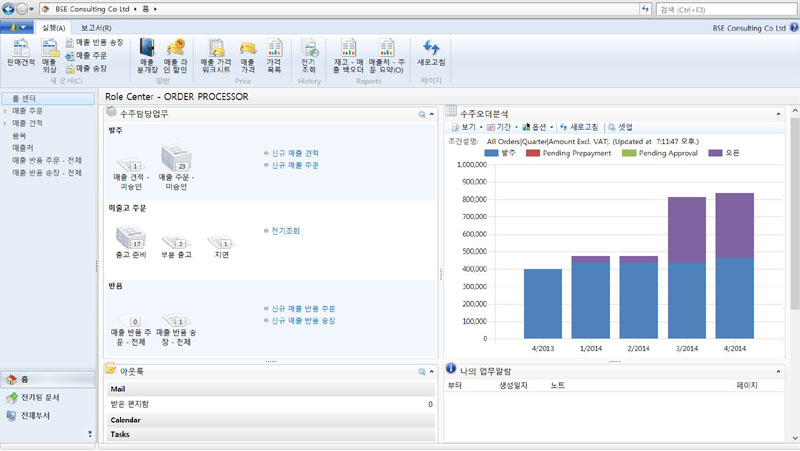Click the 발주 blue legend swatch

[x=491, y=153]
